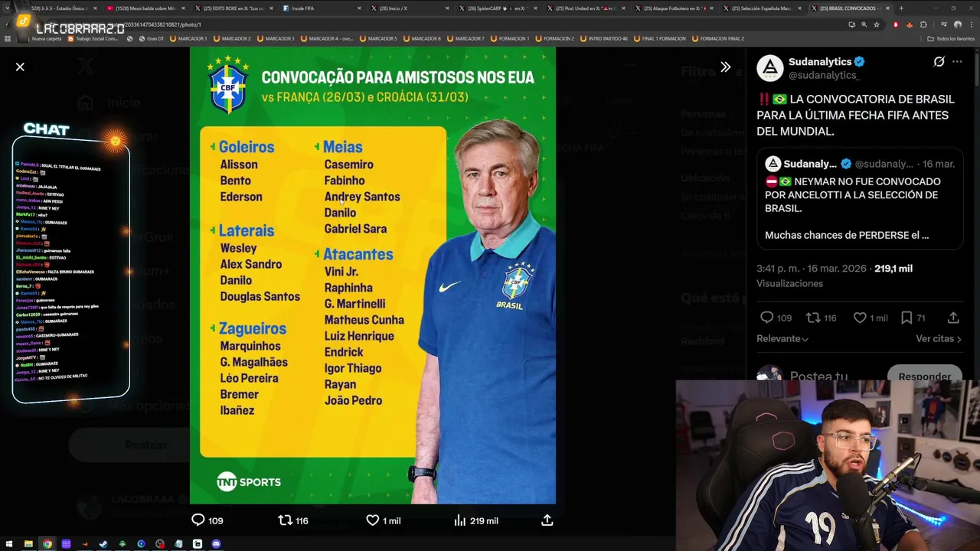Open the Brazil squad image

pyautogui.click(x=373, y=275)
